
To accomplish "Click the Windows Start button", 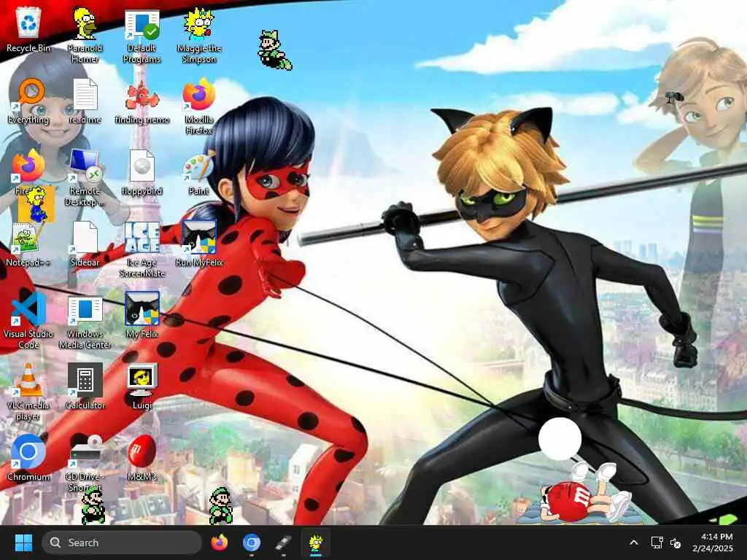I will point(23,542).
